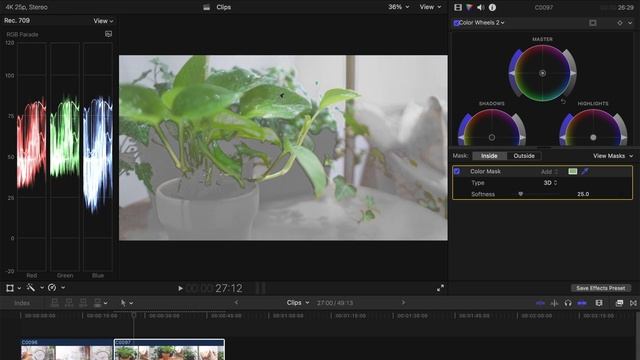The image size is (640, 360).
Task: Click the Master wheel center puck
Action: [542, 73]
